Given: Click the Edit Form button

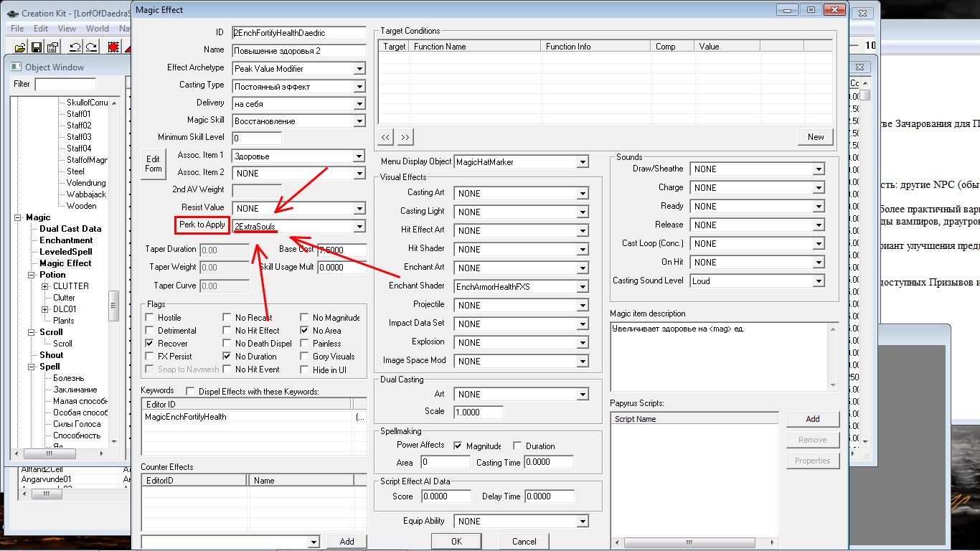Looking at the screenshot, I should 154,164.
